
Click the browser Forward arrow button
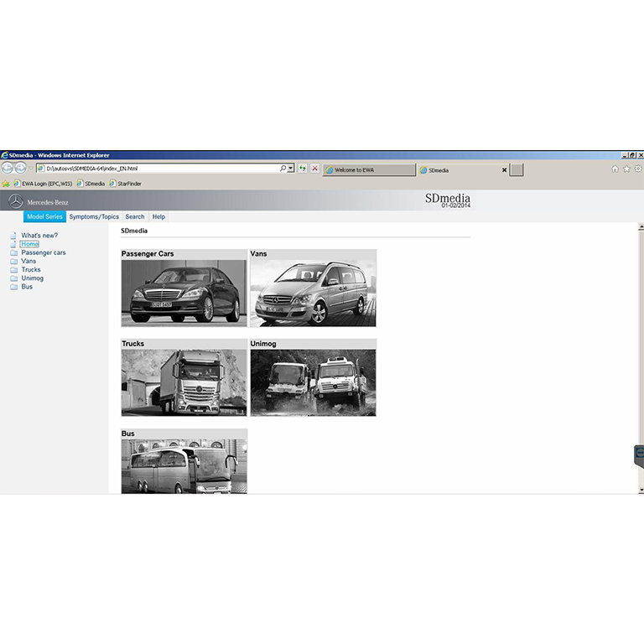[x=20, y=168]
